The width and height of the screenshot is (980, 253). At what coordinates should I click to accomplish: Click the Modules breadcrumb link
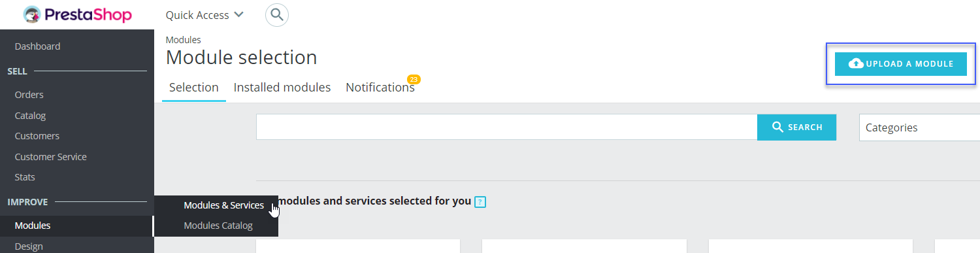click(183, 40)
